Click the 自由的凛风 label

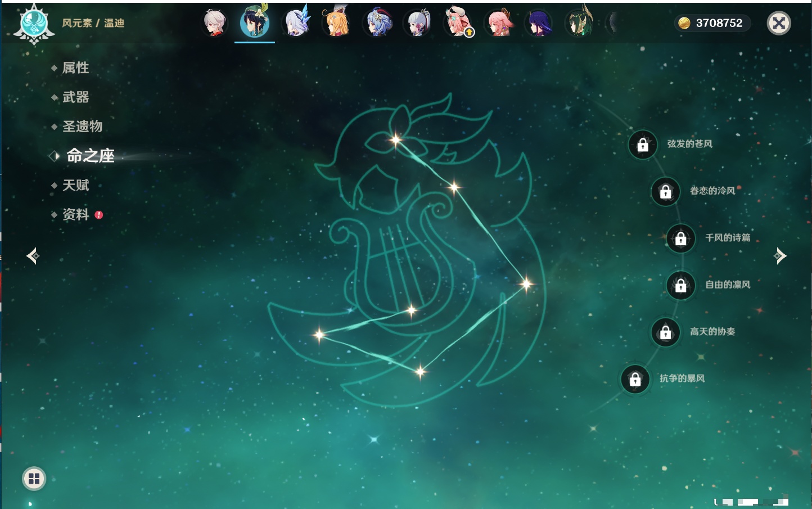(x=728, y=285)
